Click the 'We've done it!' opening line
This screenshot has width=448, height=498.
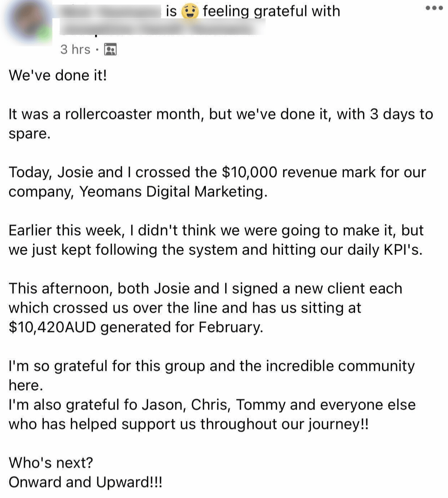[x=58, y=75]
